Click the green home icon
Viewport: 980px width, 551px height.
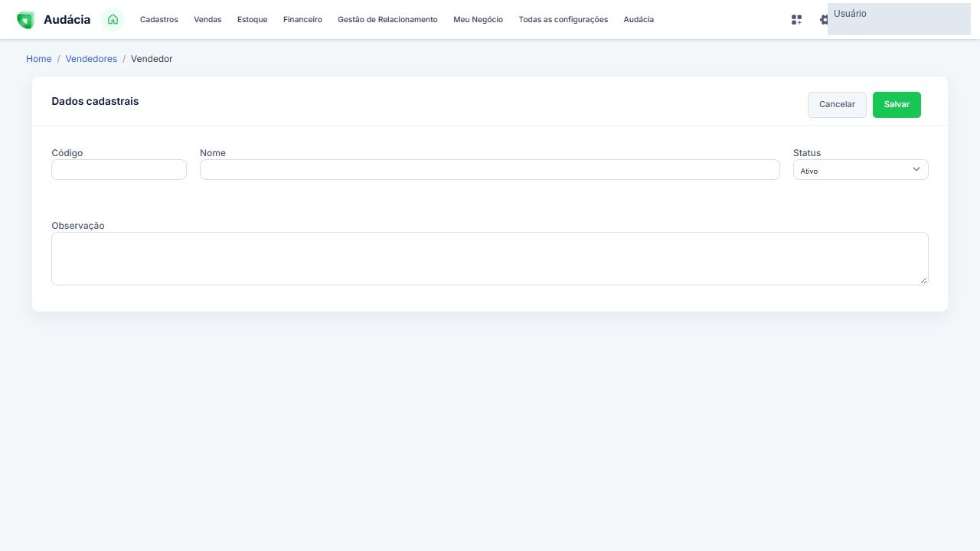113,19
